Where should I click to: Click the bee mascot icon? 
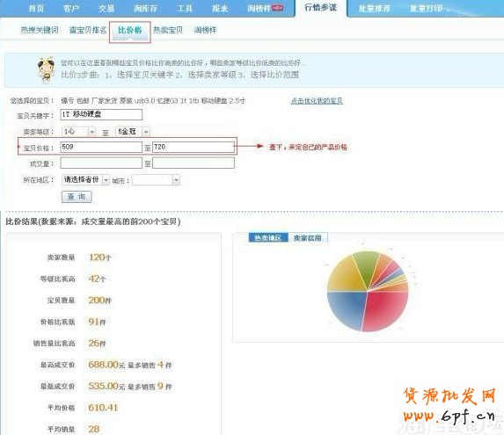[46, 69]
